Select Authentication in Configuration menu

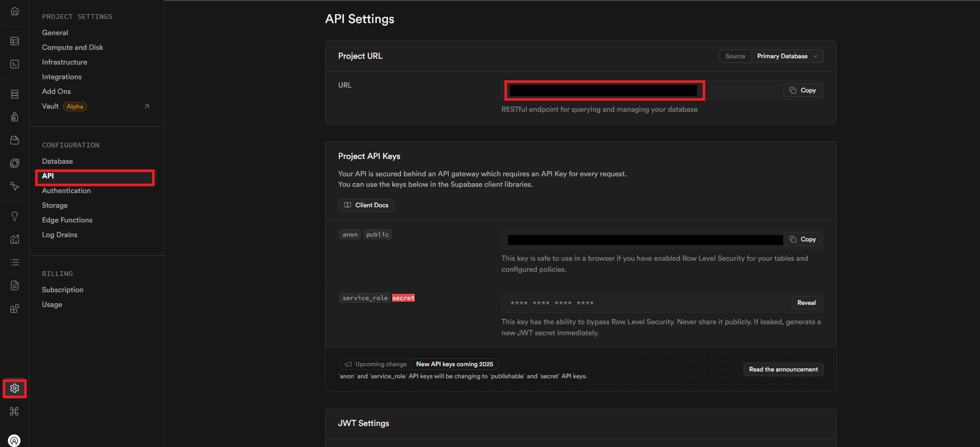(x=66, y=190)
